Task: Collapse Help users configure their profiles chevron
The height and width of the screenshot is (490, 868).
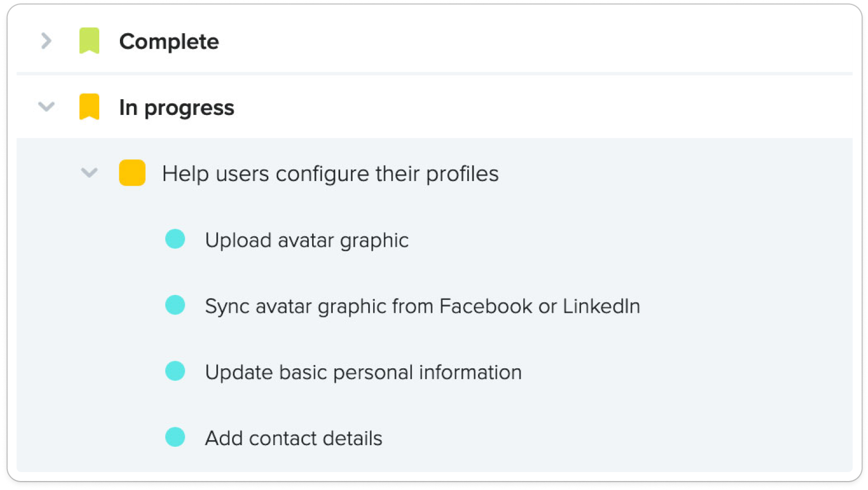Action: pos(89,173)
